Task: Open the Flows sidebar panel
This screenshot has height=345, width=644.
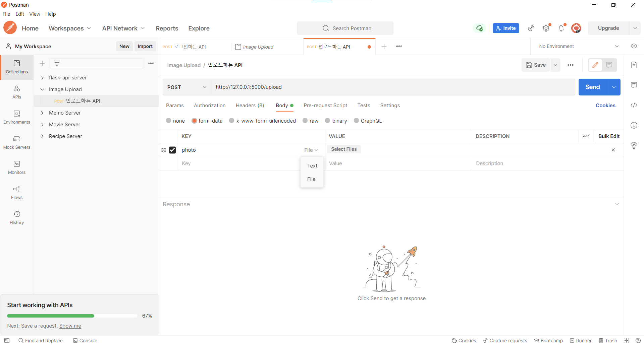Action: click(17, 193)
